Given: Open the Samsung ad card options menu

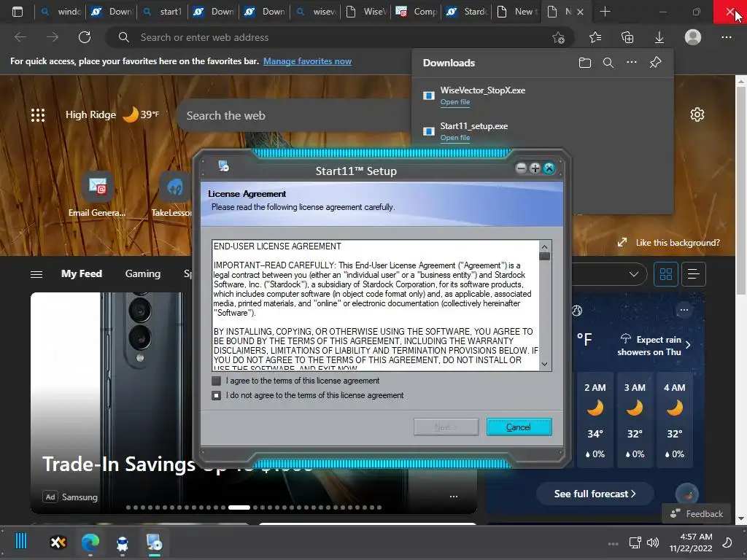Looking at the screenshot, I should tap(454, 497).
